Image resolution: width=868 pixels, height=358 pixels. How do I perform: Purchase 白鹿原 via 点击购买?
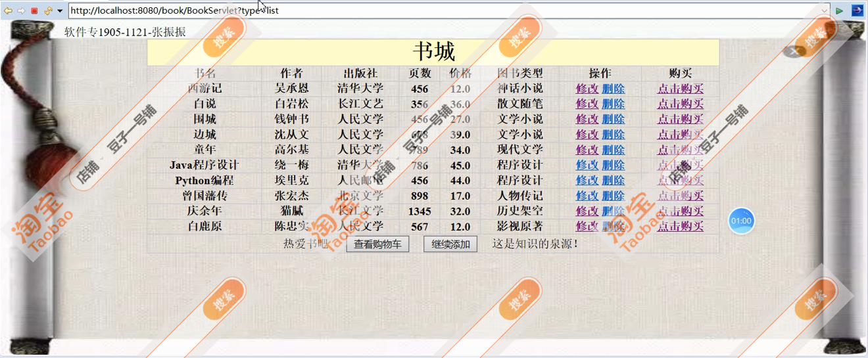680,226
